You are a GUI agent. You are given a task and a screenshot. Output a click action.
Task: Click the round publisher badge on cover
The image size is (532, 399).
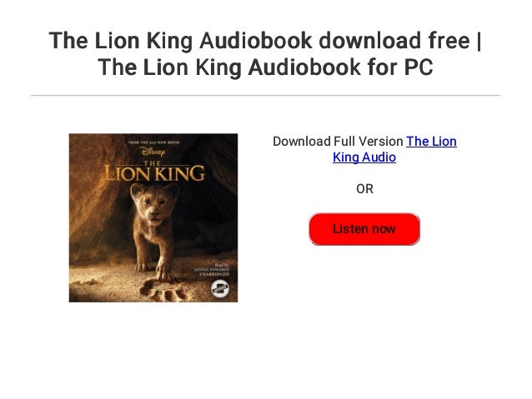point(220,289)
